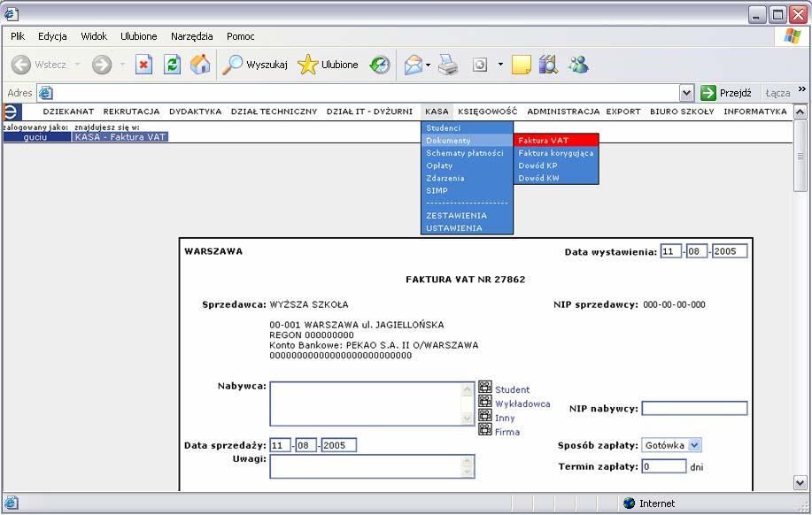Screen dimensions: 812x515
Task: Click the Uwagi text area
Action: click(372, 466)
